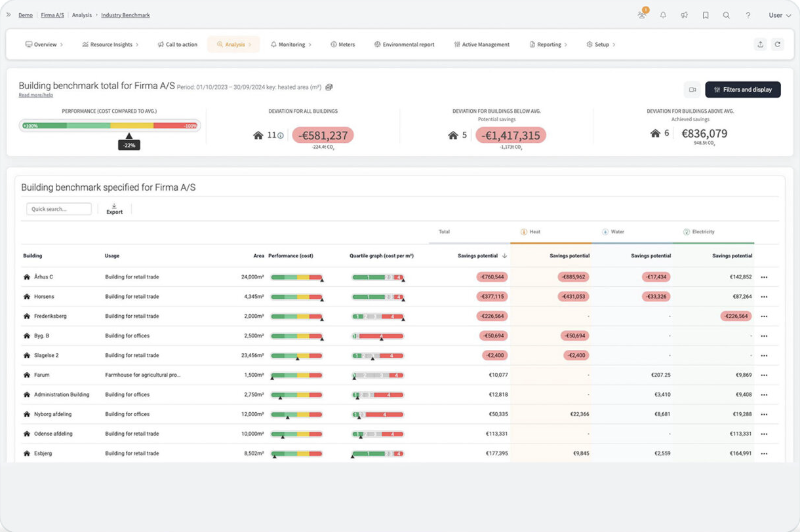Image resolution: width=800 pixels, height=532 pixels.
Task: Open the Environmental report tab
Action: tap(404, 45)
